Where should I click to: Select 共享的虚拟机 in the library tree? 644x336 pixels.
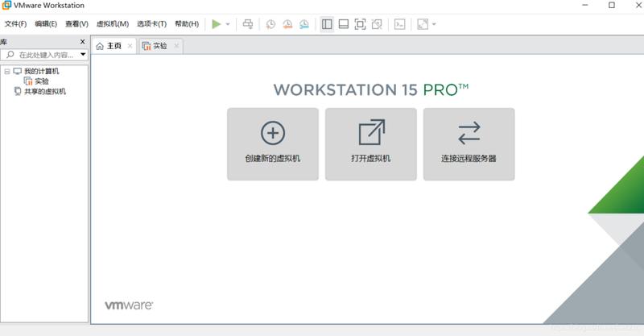pyautogui.click(x=45, y=91)
